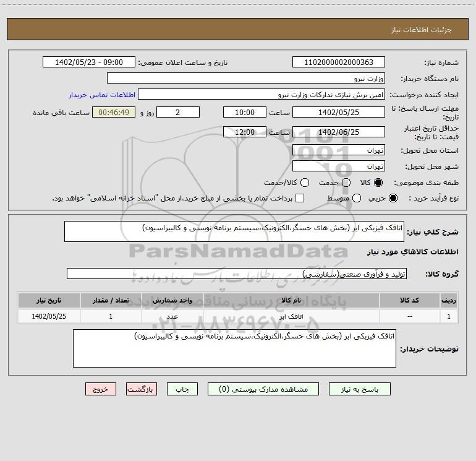This screenshot has height=461, width=476.
Task: Click the ردیف column header
Action: tap(449, 300)
